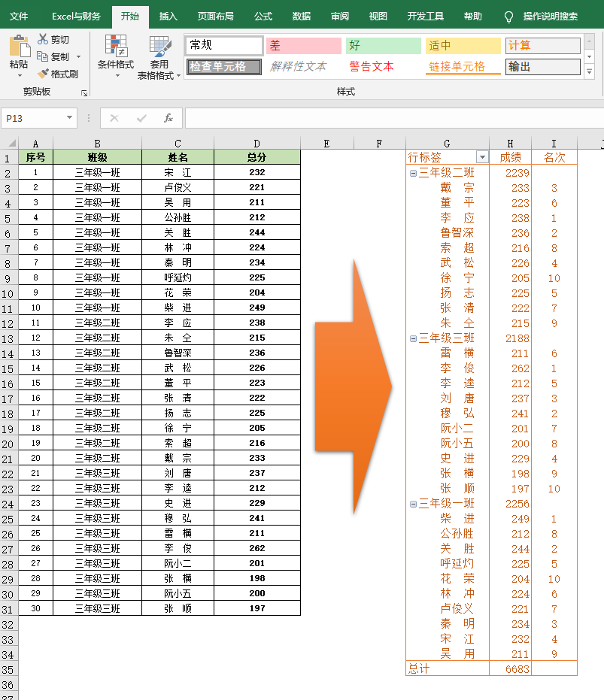Select row 31 header

tap(8, 609)
